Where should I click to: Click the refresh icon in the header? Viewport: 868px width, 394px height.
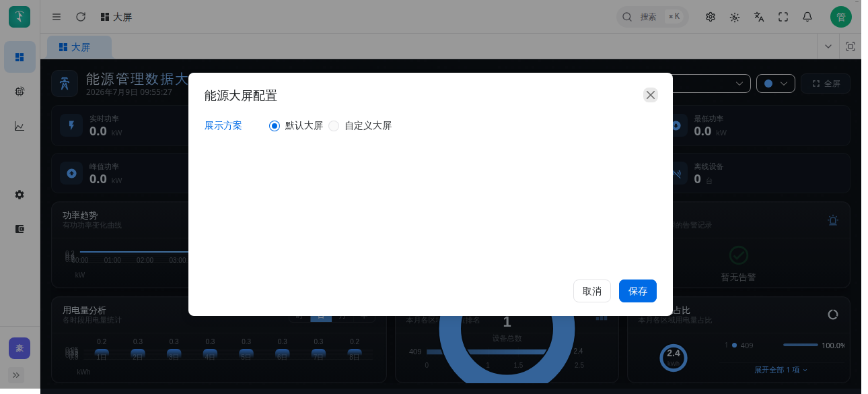tap(81, 17)
